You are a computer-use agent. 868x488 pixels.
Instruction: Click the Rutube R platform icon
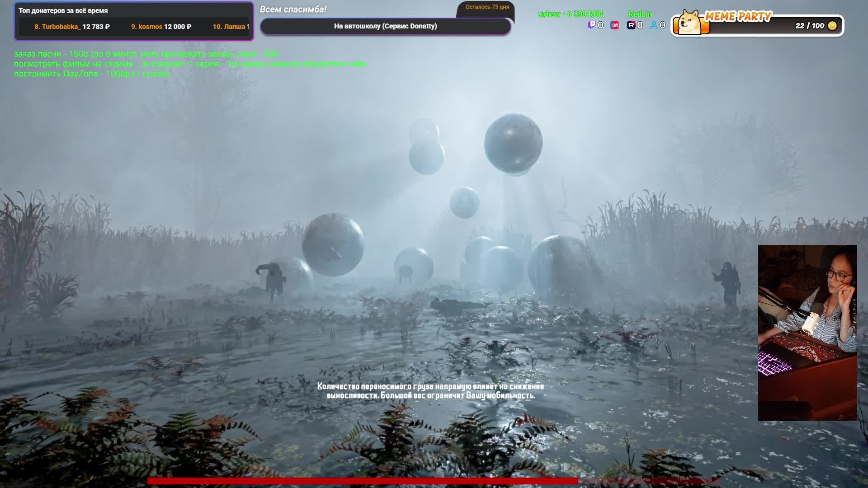point(631,25)
